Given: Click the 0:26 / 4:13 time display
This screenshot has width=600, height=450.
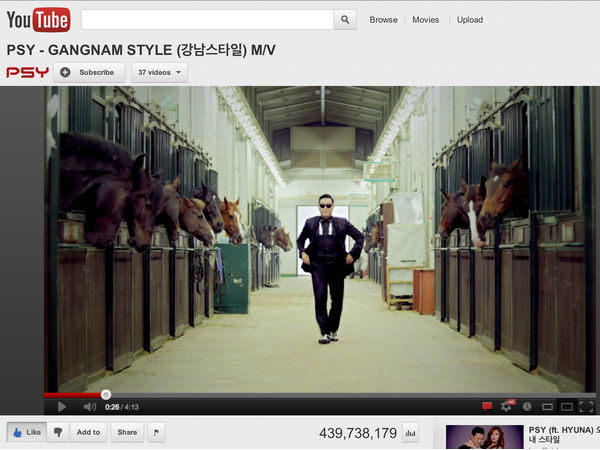Looking at the screenshot, I should (x=122, y=407).
